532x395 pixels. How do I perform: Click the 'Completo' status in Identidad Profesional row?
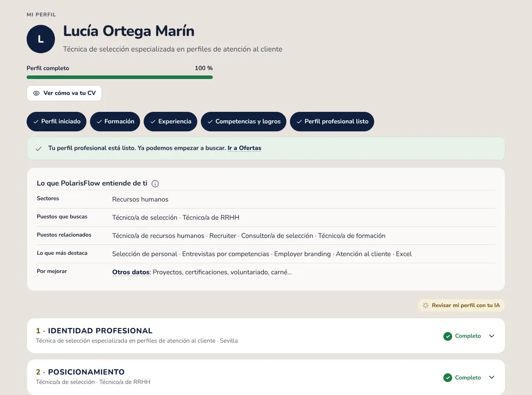(468, 336)
